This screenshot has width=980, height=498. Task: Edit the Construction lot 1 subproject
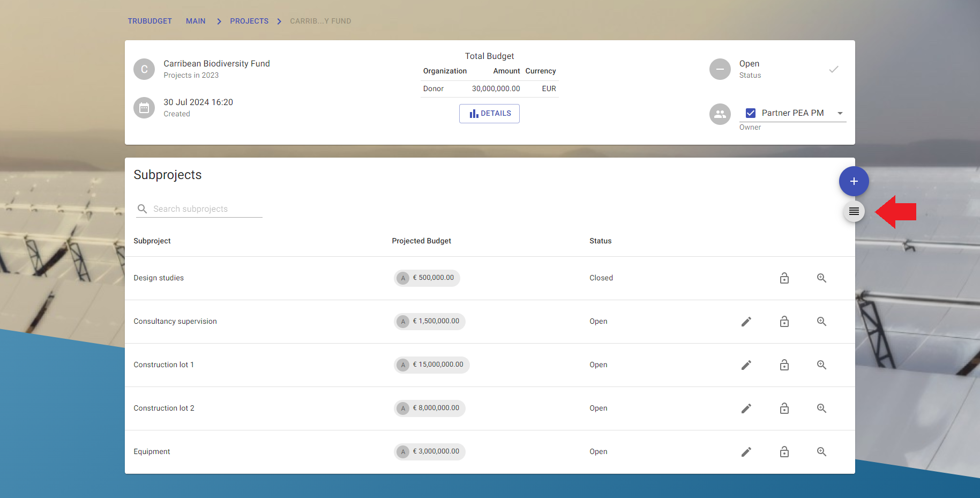click(x=746, y=365)
